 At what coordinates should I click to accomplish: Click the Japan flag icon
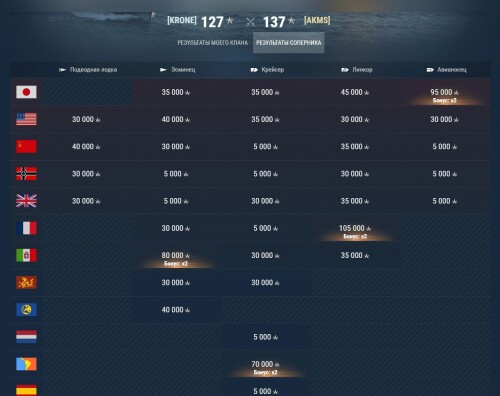click(26, 92)
